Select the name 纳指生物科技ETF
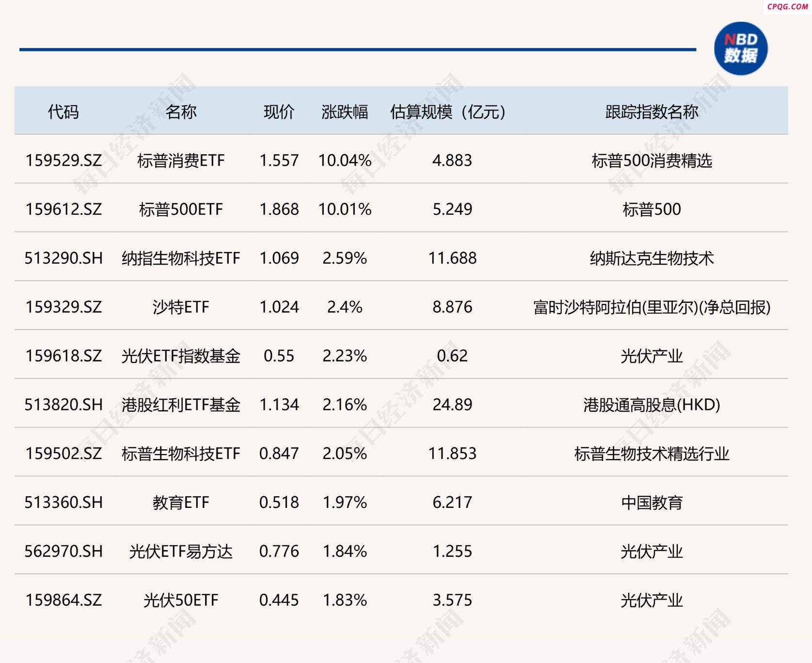This screenshot has width=812, height=663. click(181, 258)
